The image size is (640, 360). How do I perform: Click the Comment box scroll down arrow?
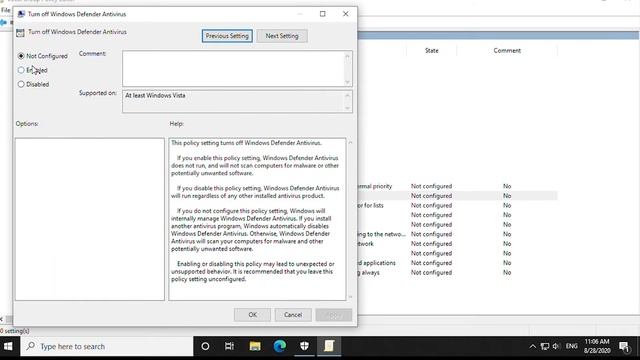[348, 82]
